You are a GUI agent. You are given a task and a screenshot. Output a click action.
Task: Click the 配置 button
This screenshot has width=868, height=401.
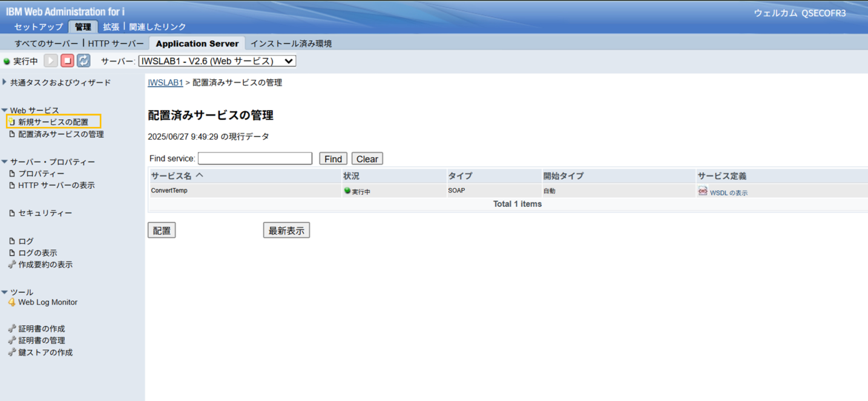(162, 230)
